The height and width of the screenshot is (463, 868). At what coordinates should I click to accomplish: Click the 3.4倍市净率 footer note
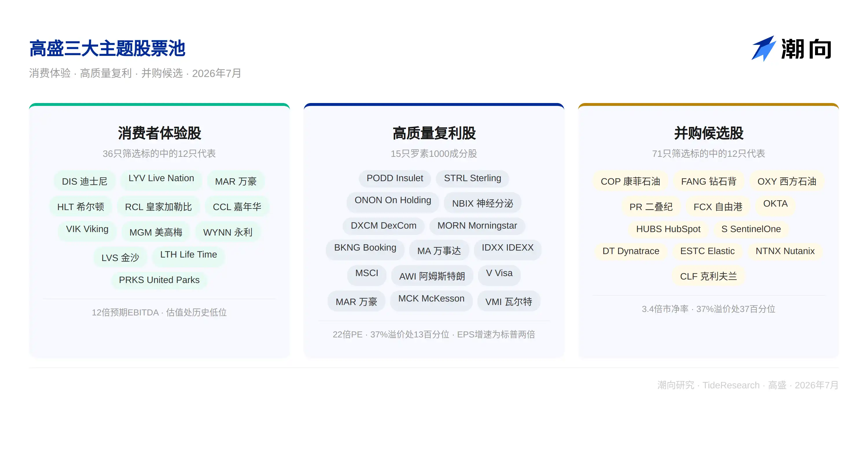[x=709, y=309]
